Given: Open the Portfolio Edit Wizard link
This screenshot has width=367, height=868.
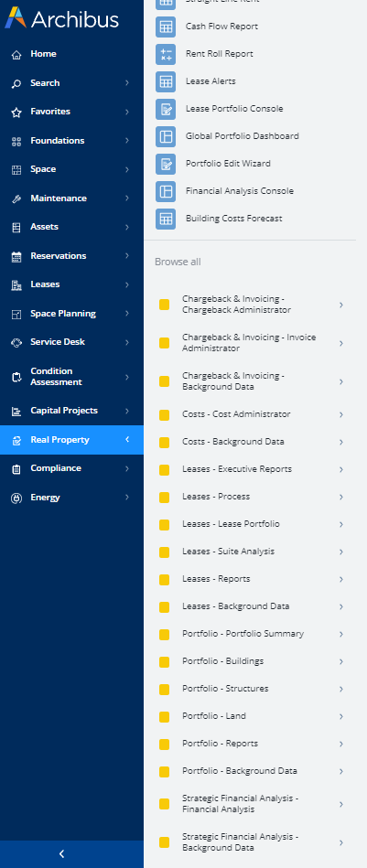Looking at the screenshot, I should click(228, 164).
